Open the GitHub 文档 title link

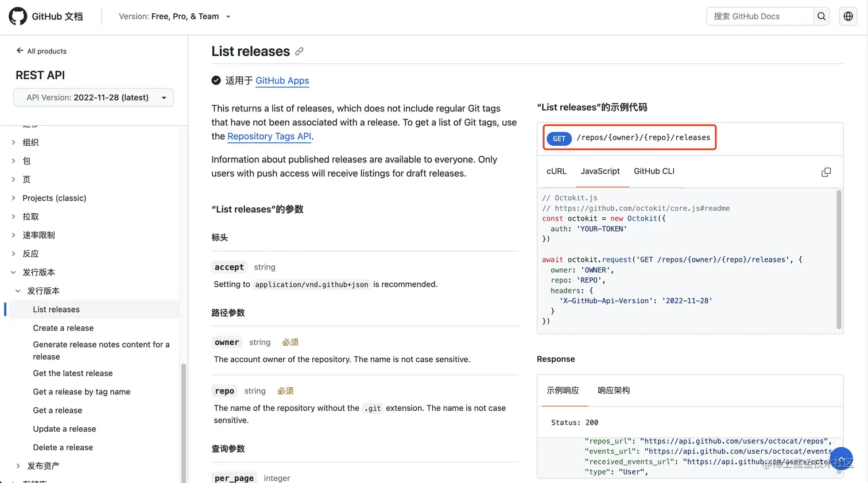tap(57, 16)
